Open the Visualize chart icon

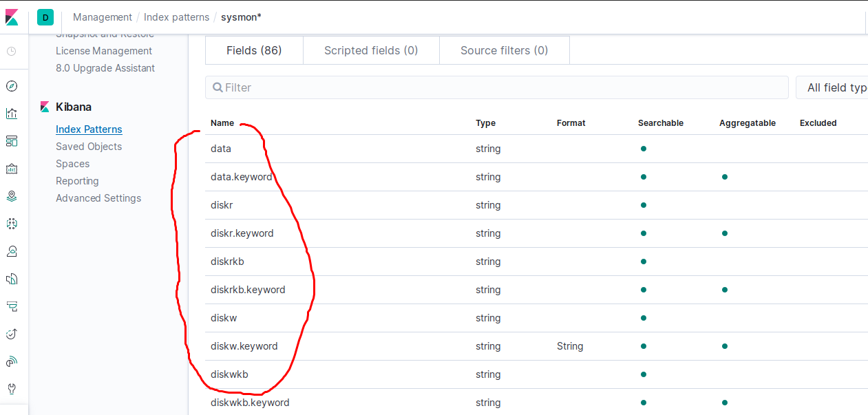tap(12, 114)
